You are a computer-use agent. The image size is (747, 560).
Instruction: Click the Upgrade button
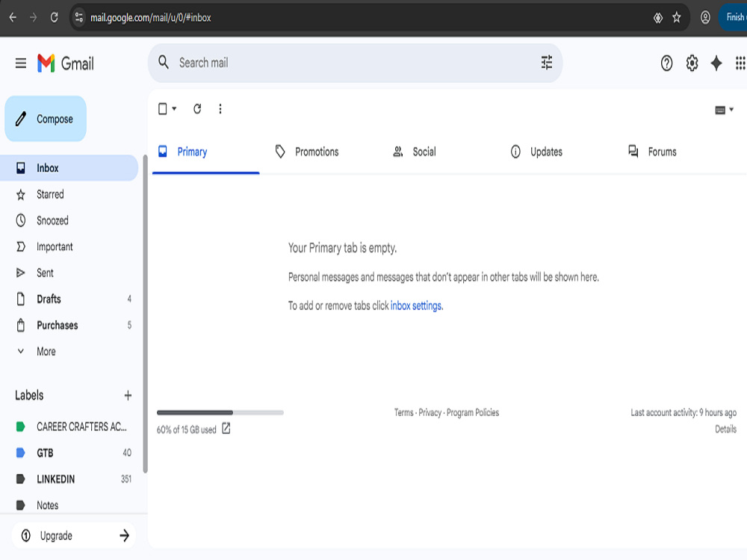[74, 535]
